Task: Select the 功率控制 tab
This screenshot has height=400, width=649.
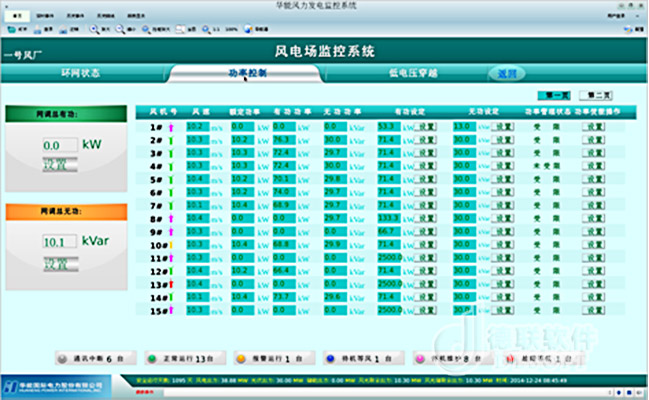Action: tap(247, 73)
